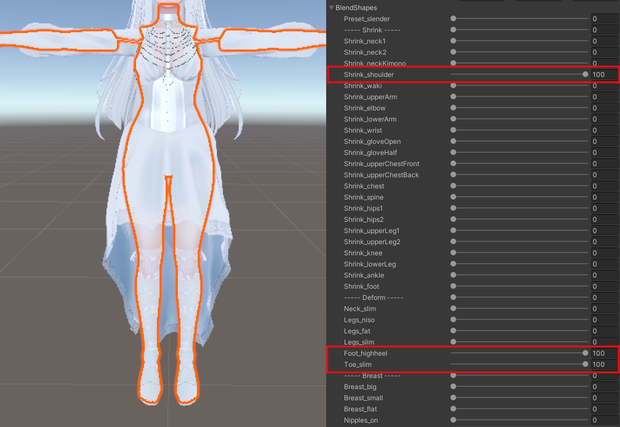The image size is (620, 427).
Task: Click the Preset_slender slider handle
Action: [x=453, y=19]
